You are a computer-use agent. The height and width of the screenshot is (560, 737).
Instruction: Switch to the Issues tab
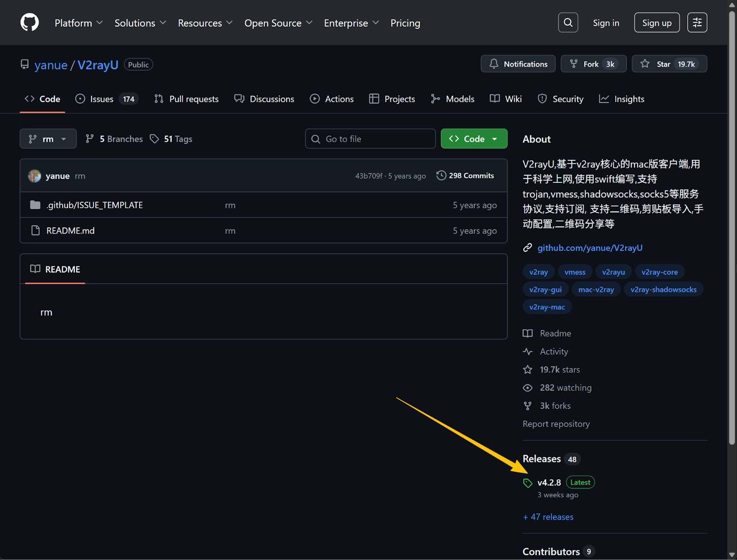point(101,99)
